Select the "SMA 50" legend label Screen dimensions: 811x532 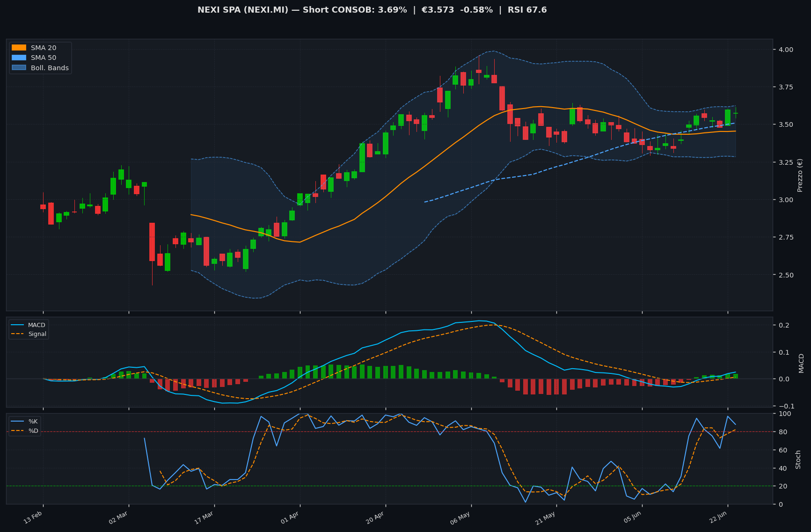click(x=44, y=58)
